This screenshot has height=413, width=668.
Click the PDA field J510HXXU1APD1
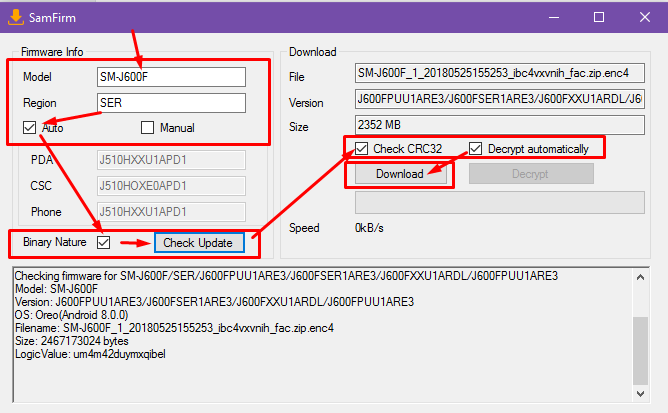point(171,160)
